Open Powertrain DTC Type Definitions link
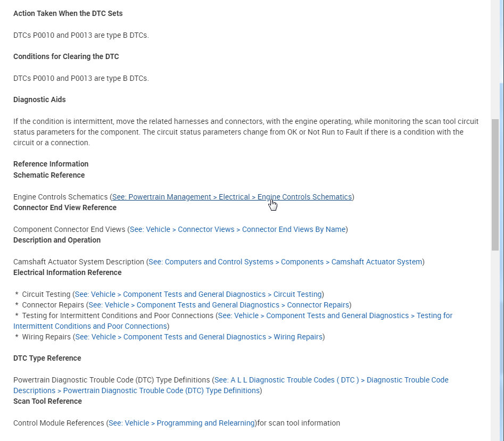 pyautogui.click(x=330, y=380)
